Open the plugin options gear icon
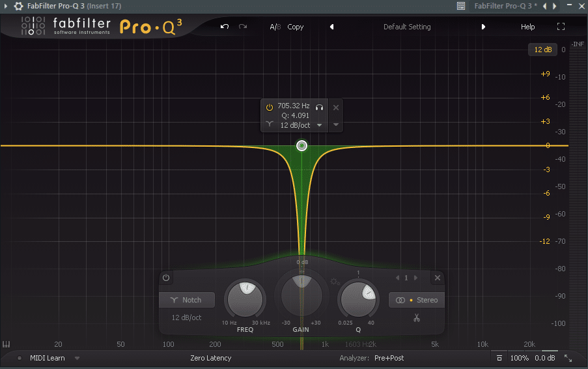 [x=18, y=6]
